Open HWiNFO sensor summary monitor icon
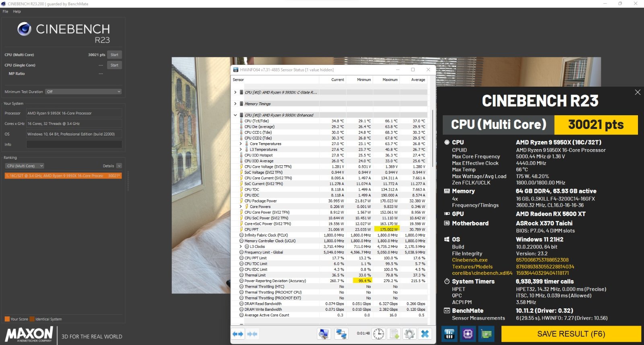Image resolution: width=644 pixels, height=345 pixels. [x=324, y=334]
